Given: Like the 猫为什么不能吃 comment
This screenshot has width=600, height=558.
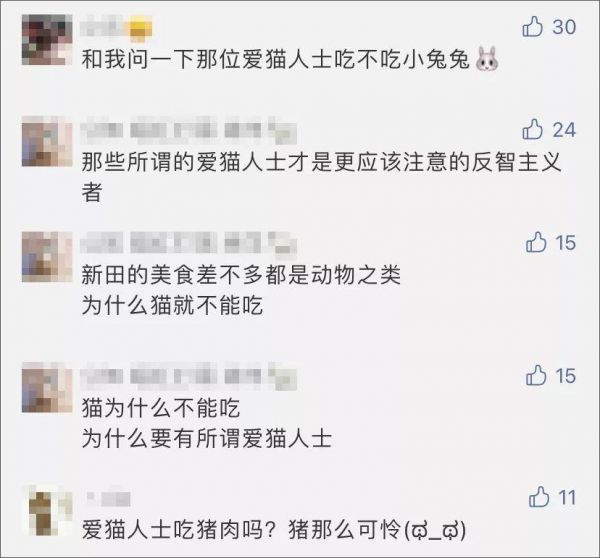Looking at the screenshot, I should [536, 375].
